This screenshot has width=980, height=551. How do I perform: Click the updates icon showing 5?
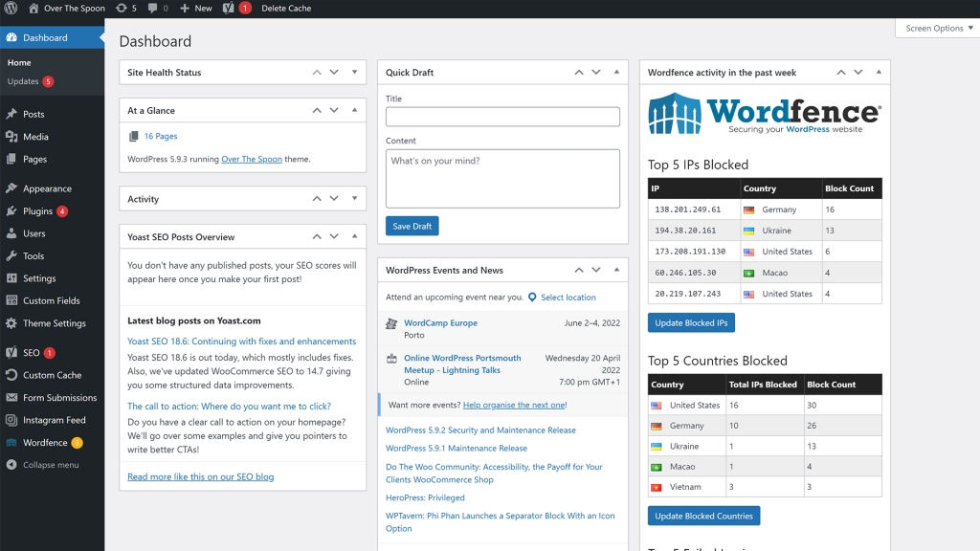pos(122,8)
